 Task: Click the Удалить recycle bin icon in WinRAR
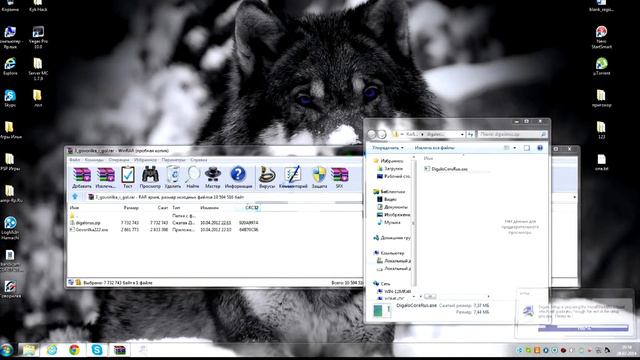(x=173, y=178)
